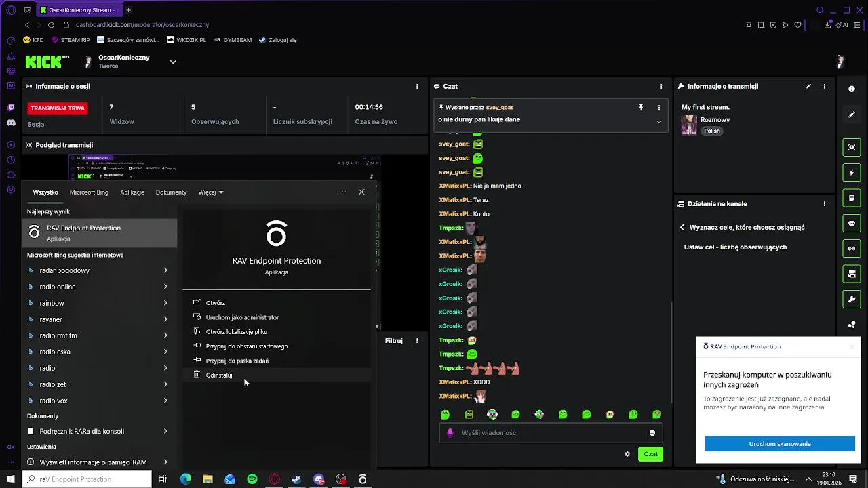Open Informacje o sesji panel options menu
This screenshot has width=868, height=488.
pyautogui.click(x=417, y=87)
